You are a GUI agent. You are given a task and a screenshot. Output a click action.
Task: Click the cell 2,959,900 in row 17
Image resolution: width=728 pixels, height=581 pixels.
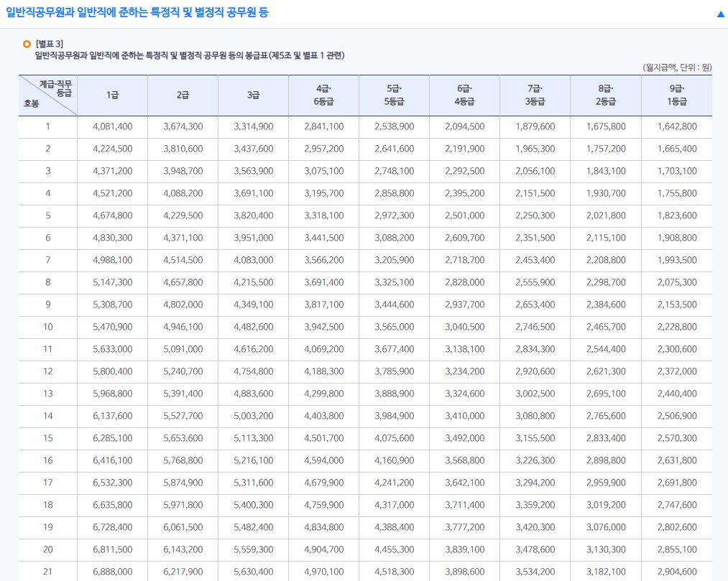pyautogui.click(x=606, y=483)
